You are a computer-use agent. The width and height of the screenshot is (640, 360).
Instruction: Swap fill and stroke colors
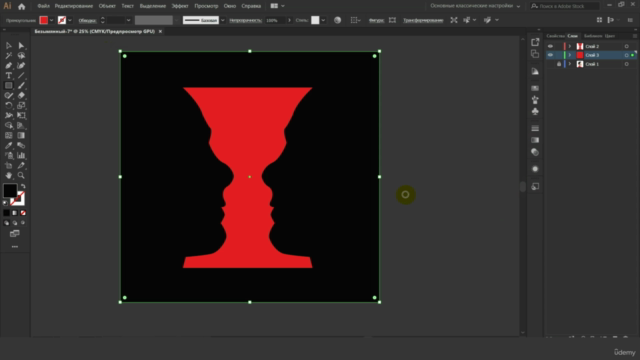point(23,187)
